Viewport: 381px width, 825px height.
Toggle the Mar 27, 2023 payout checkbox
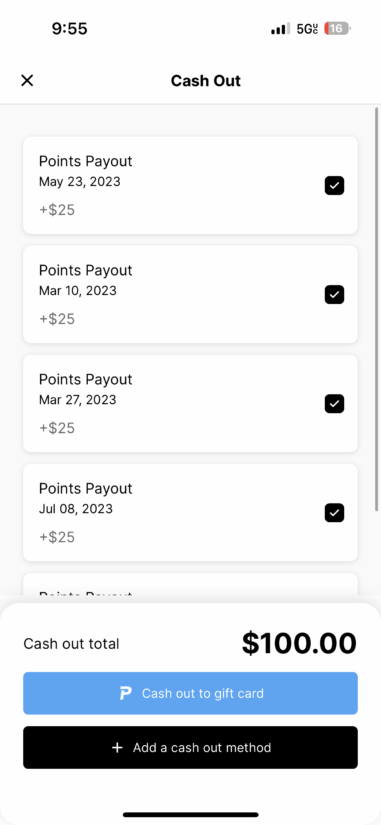click(x=334, y=404)
